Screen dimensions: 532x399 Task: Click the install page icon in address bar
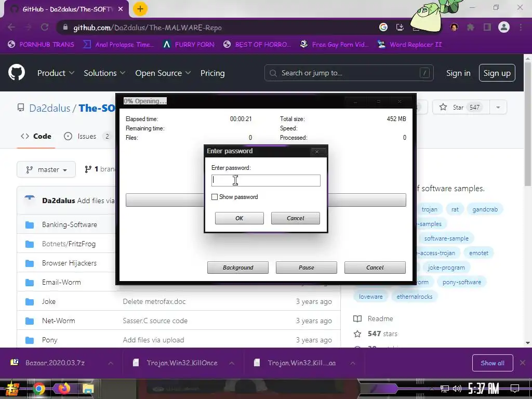(400, 28)
